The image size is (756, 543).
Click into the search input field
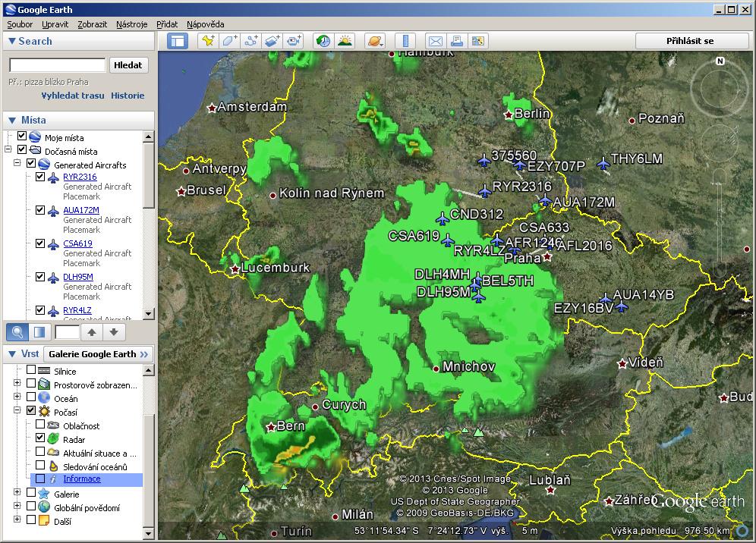[x=58, y=65]
